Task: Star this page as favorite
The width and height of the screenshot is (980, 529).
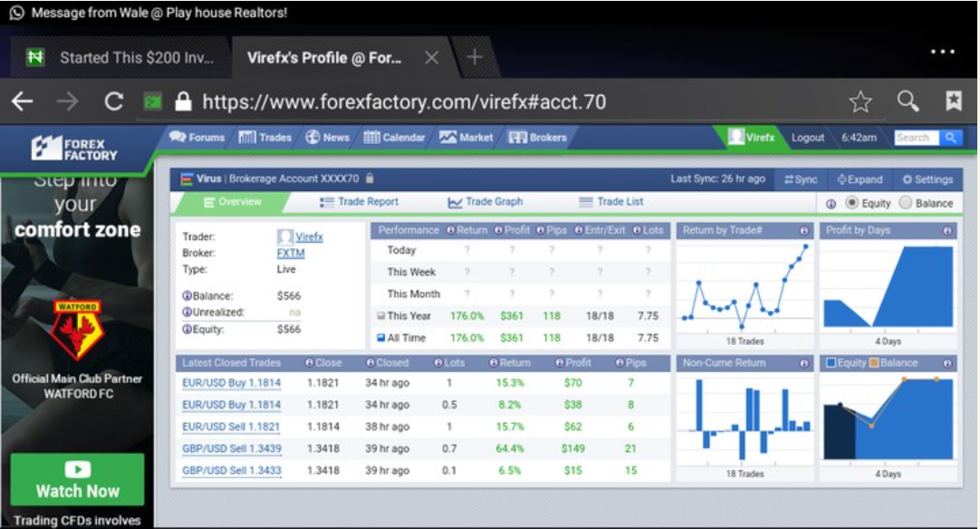Action: (x=860, y=101)
